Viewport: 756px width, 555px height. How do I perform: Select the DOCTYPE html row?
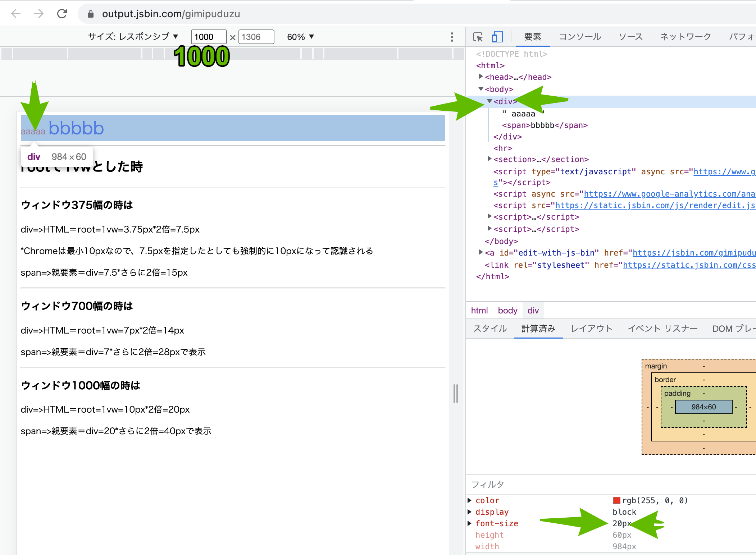pos(511,54)
